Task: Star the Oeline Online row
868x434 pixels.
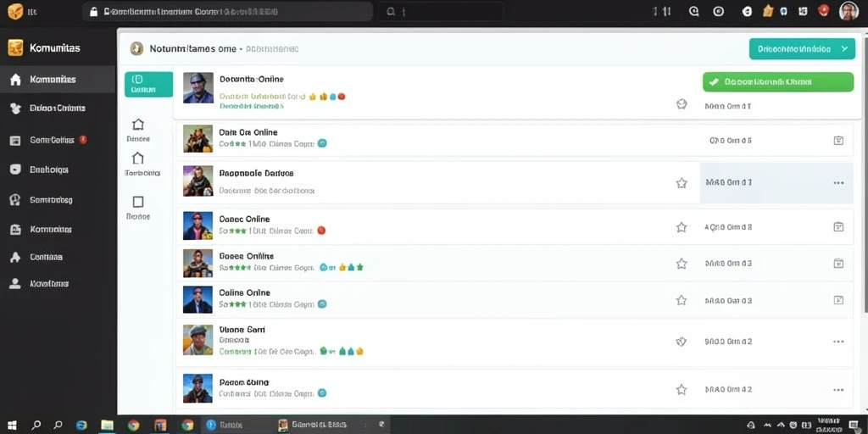Action: tap(682, 301)
